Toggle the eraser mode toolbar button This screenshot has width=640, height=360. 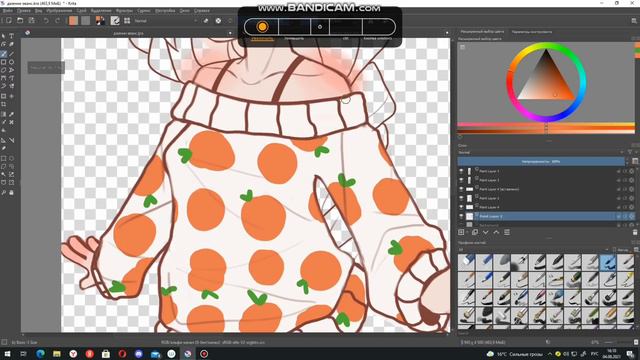(x=206, y=20)
